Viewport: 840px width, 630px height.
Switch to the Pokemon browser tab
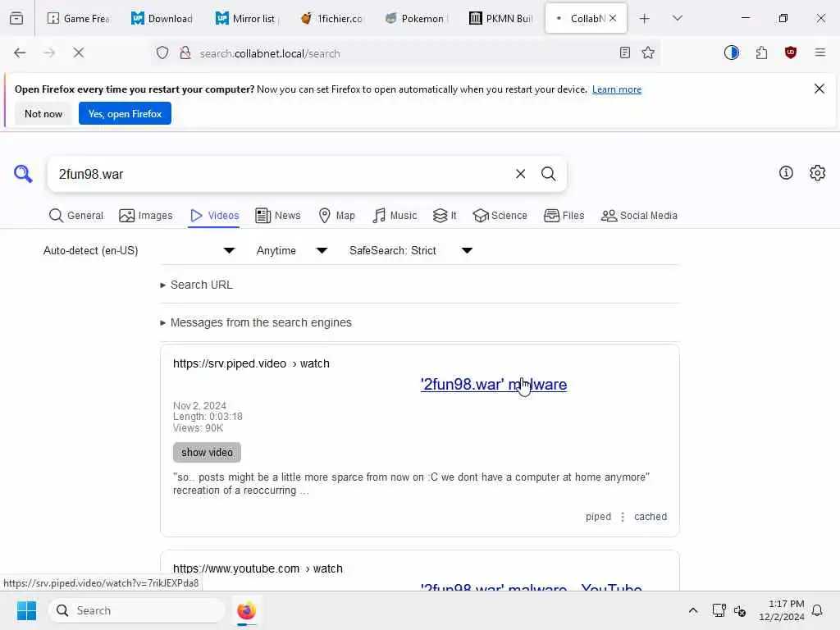pos(414,18)
